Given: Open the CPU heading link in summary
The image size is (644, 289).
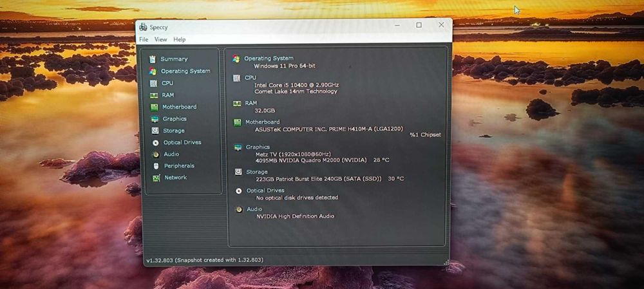Looking at the screenshot, I should [251, 78].
